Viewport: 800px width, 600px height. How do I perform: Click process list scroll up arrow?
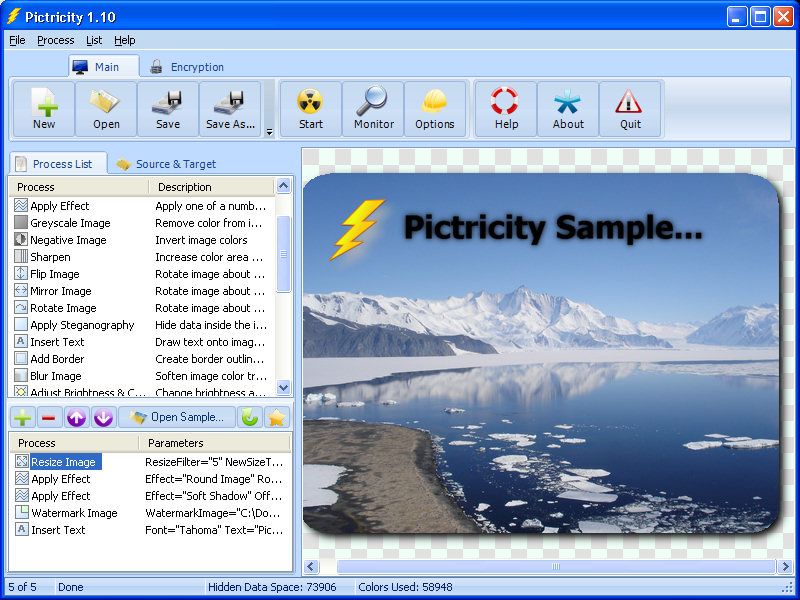(283, 186)
